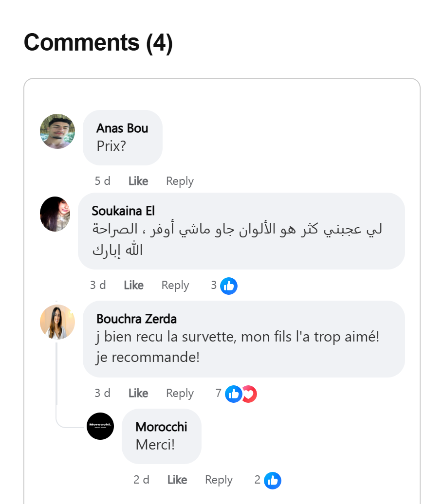Screen dimensions: 444x504
Task: Reply to Soukaina El's comment
Action: [175, 285]
